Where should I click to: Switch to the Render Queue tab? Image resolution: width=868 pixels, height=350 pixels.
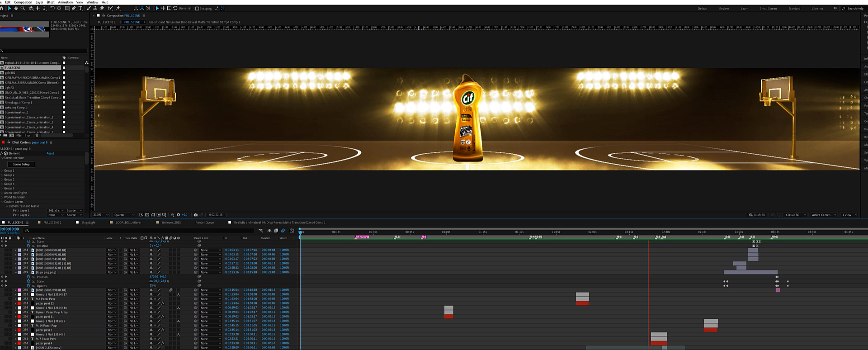204,222
